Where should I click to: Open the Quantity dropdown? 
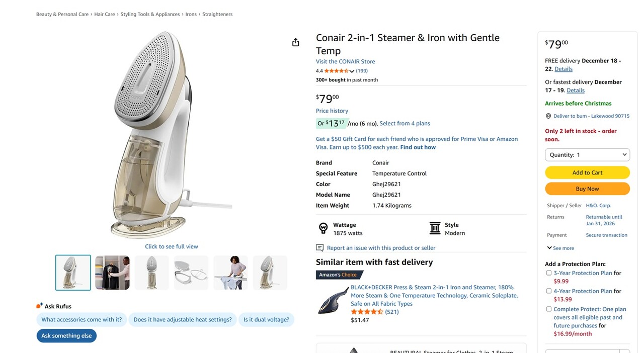click(587, 155)
